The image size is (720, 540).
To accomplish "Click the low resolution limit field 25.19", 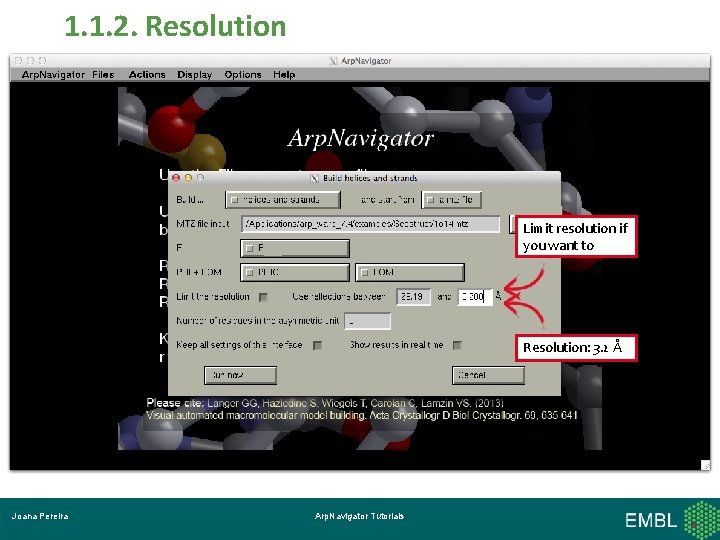I will point(413,297).
